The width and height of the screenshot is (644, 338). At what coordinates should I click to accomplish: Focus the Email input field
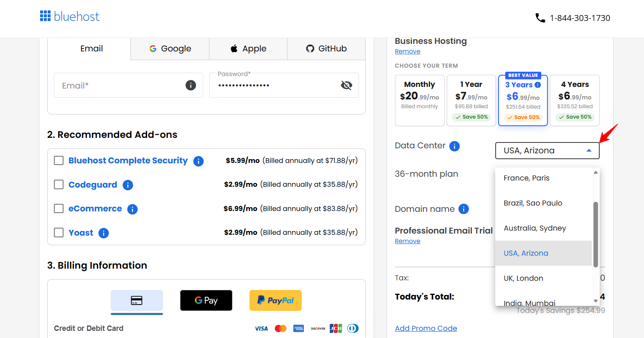click(128, 85)
